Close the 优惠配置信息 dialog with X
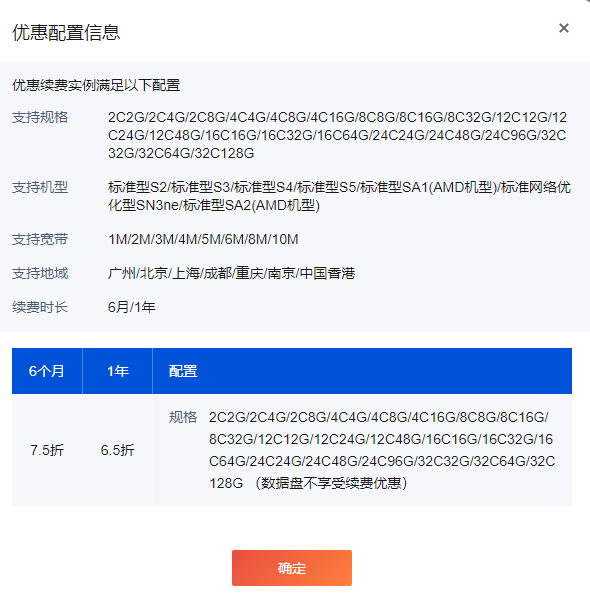 pyautogui.click(x=564, y=28)
